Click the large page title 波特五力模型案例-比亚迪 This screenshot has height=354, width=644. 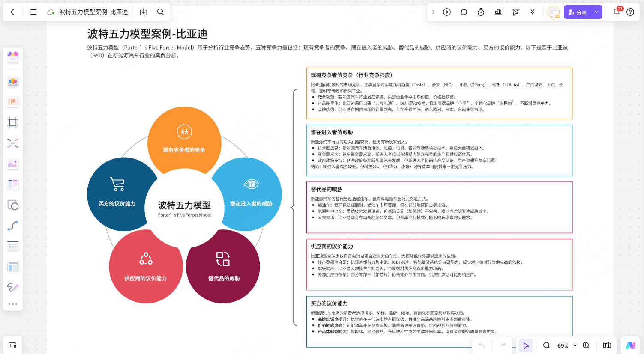[147, 34]
